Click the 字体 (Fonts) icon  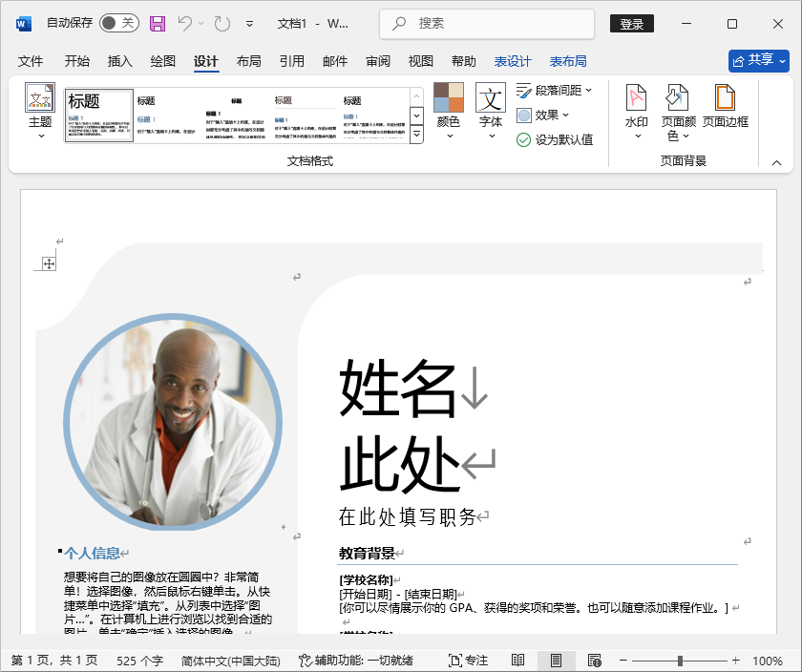tap(489, 108)
